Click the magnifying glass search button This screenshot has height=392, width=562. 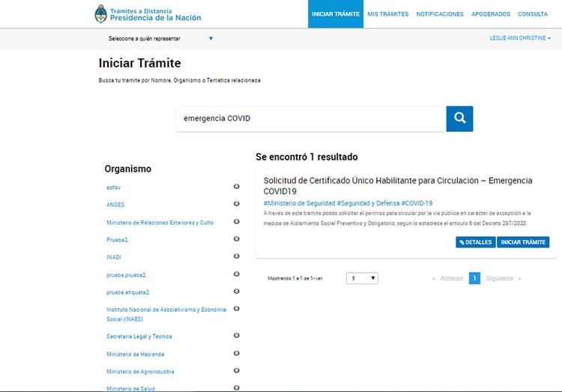[459, 118]
